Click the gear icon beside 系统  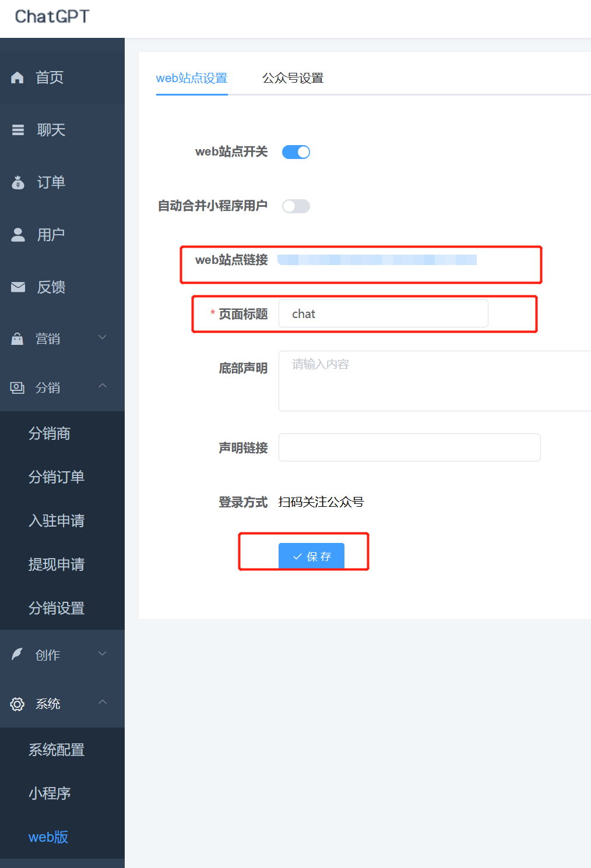click(17, 704)
